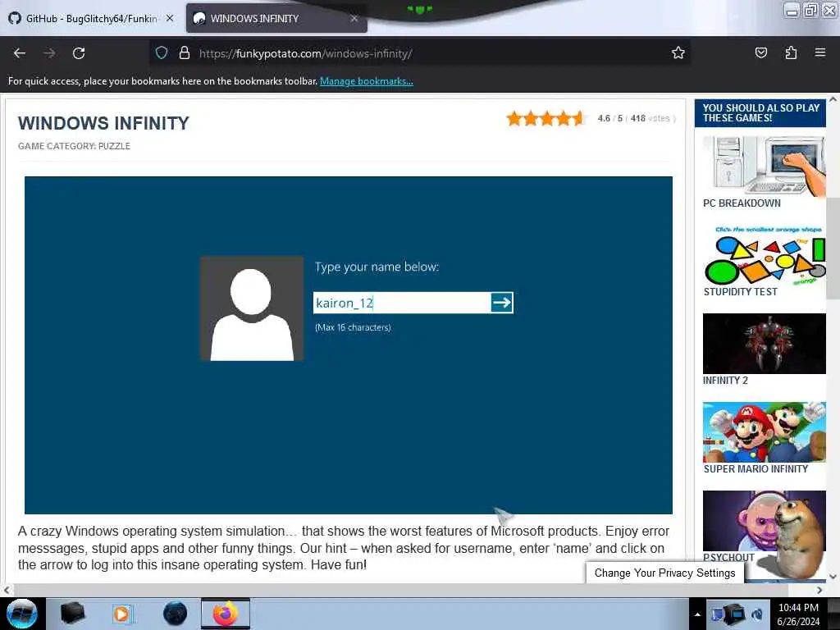Open the PC BREAKDOWN title link

[x=742, y=203]
